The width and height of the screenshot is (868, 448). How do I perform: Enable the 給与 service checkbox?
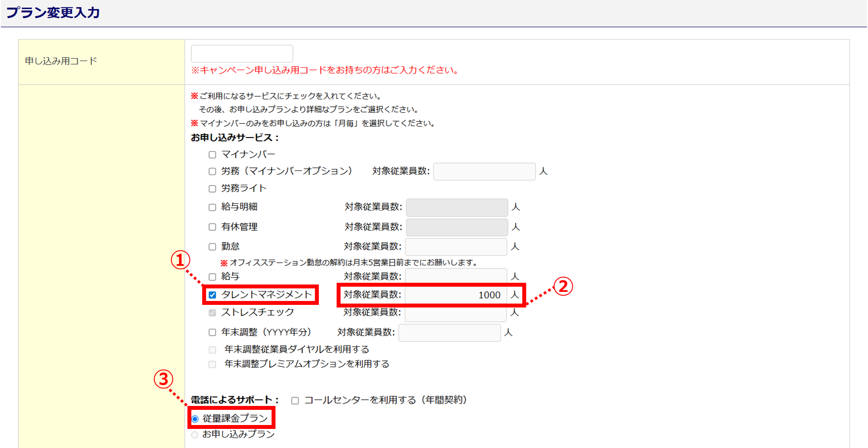click(212, 277)
